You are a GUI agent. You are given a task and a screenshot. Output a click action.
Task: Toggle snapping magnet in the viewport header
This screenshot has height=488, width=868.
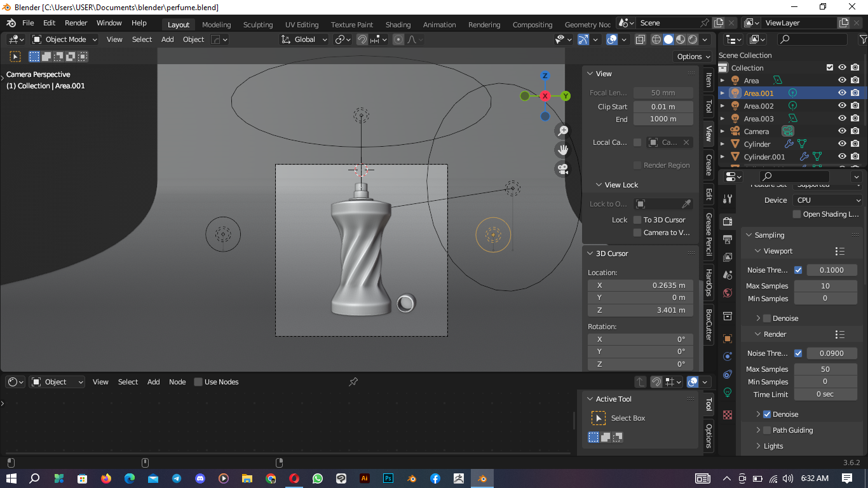[362, 39]
